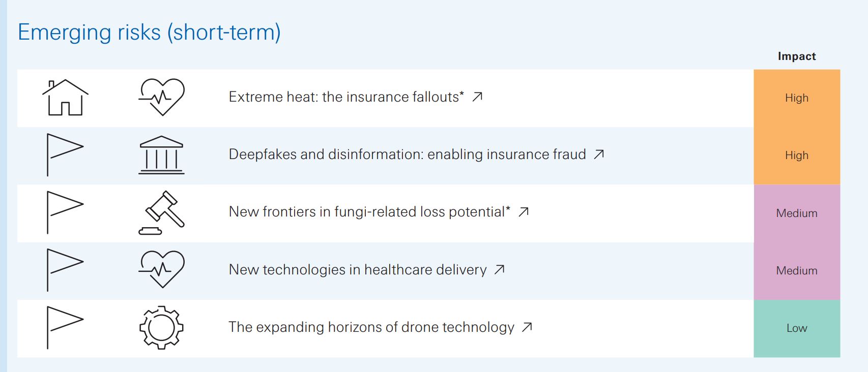Follow the arrow after fungi-related loss potential
This screenshot has width=868, height=372.
[x=524, y=211]
